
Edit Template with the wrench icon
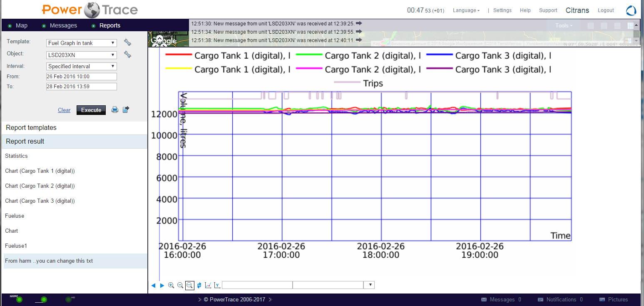pyautogui.click(x=128, y=42)
